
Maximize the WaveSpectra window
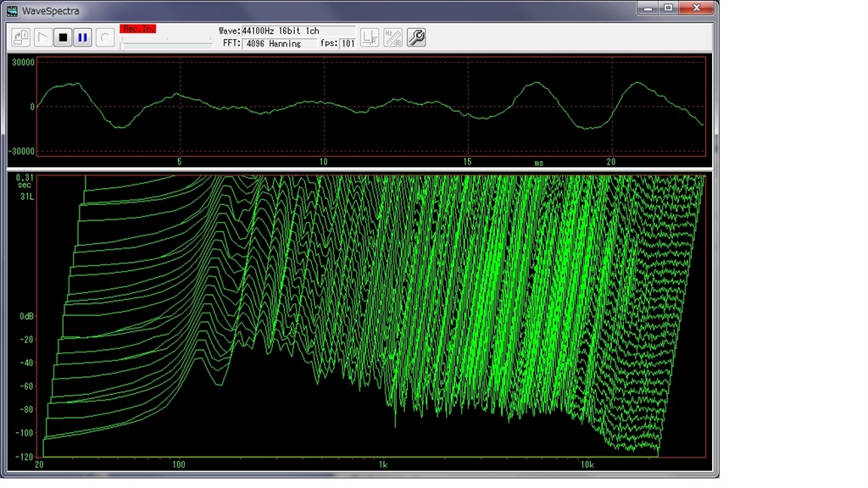(669, 8)
